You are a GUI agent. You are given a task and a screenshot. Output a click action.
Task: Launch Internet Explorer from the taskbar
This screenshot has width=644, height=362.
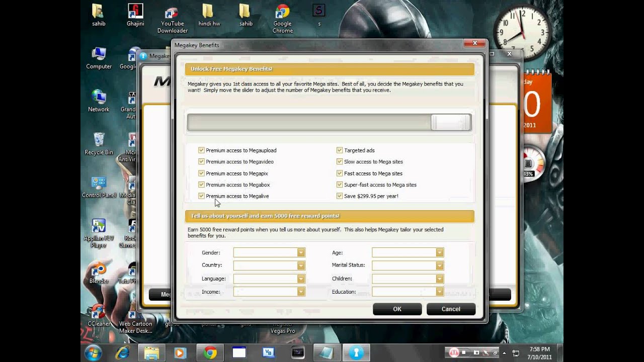pos(122,353)
